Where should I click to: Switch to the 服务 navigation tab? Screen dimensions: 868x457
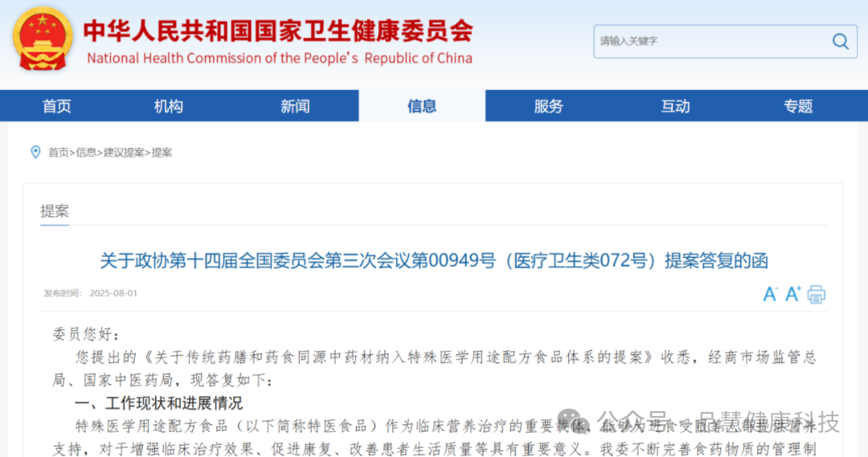point(548,106)
